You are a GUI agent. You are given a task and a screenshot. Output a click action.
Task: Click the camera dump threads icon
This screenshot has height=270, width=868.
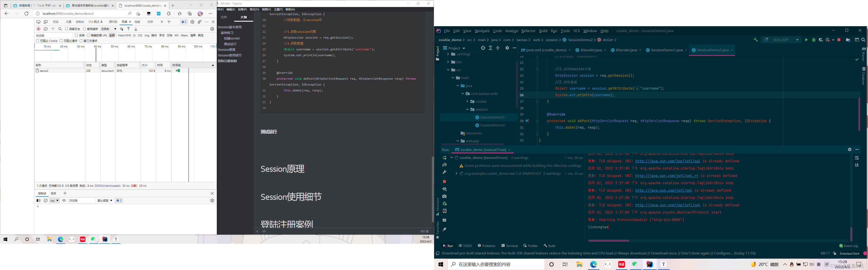(444, 196)
